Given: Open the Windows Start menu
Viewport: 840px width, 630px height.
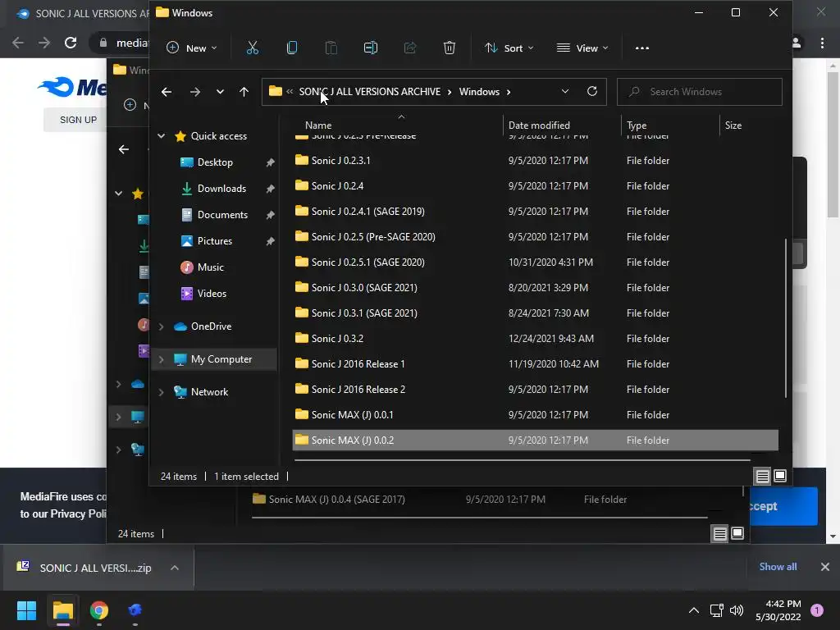Looking at the screenshot, I should click(26, 610).
